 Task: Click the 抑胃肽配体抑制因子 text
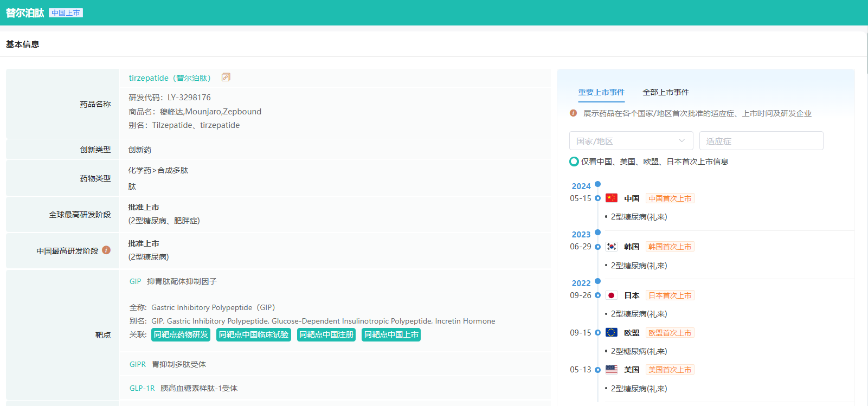[182, 281]
